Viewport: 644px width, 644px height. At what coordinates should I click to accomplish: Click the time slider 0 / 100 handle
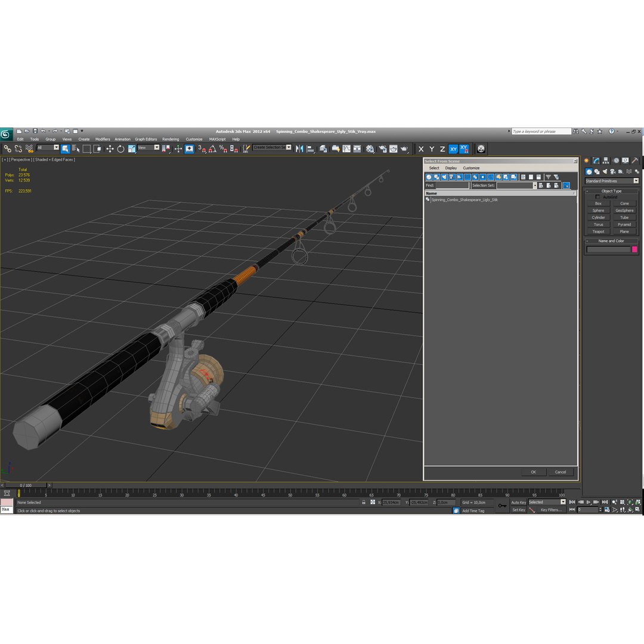(26, 485)
